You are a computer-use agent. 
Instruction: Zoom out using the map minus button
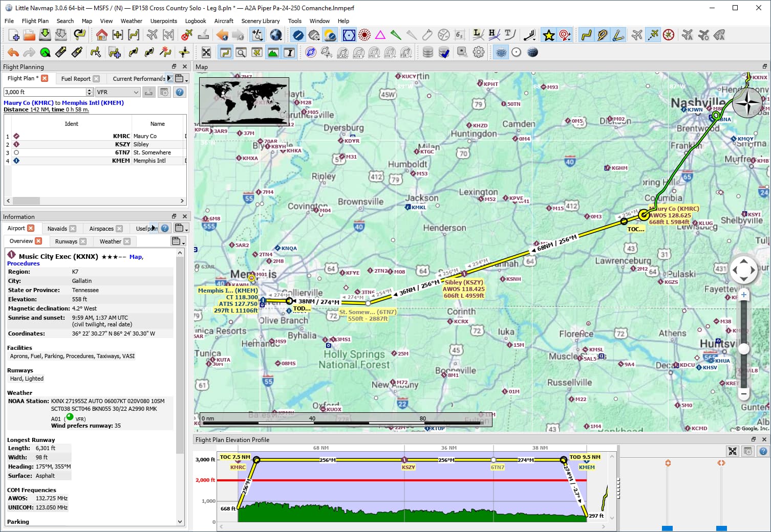click(x=744, y=393)
